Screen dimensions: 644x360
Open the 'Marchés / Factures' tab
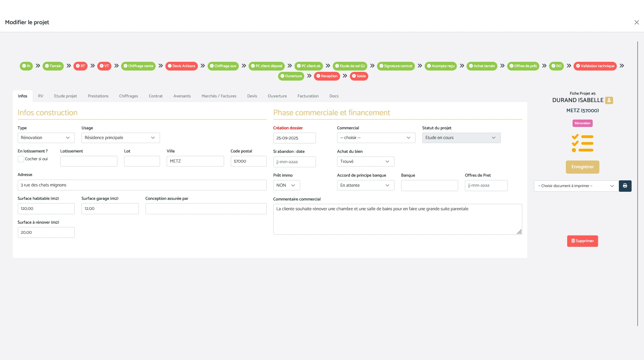[219, 96]
